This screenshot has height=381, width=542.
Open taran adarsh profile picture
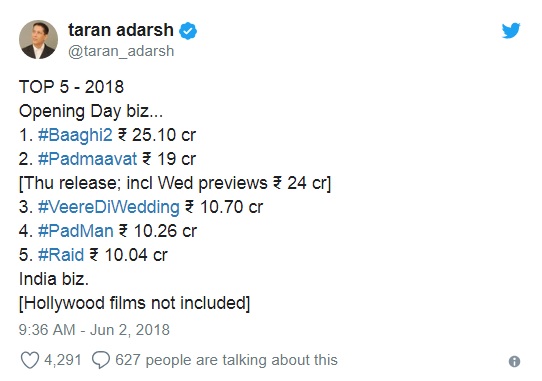(38, 39)
